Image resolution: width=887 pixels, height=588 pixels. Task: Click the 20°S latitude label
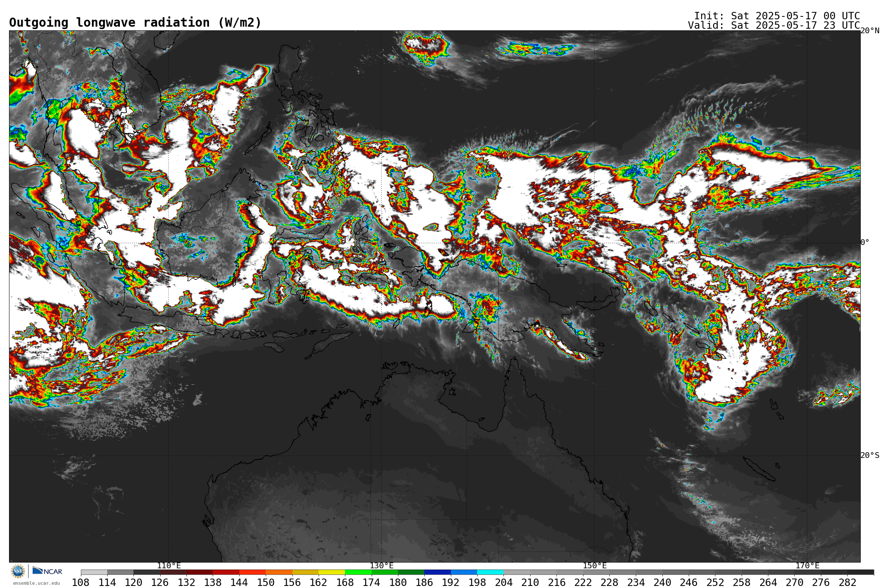click(x=870, y=455)
